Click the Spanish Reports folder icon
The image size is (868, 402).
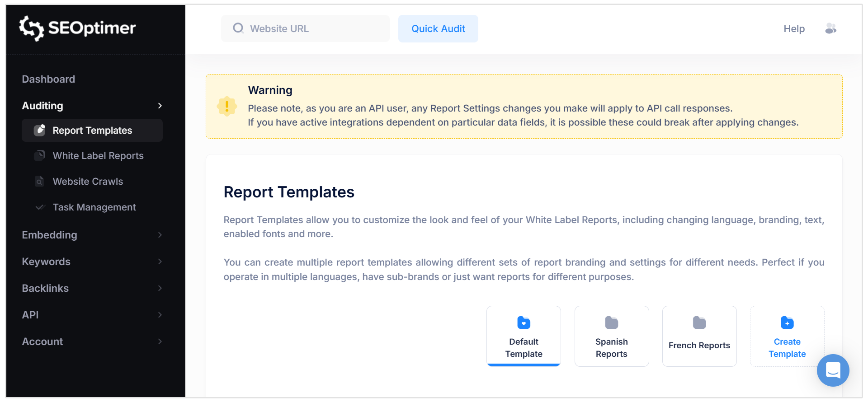[x=611, y=323]
